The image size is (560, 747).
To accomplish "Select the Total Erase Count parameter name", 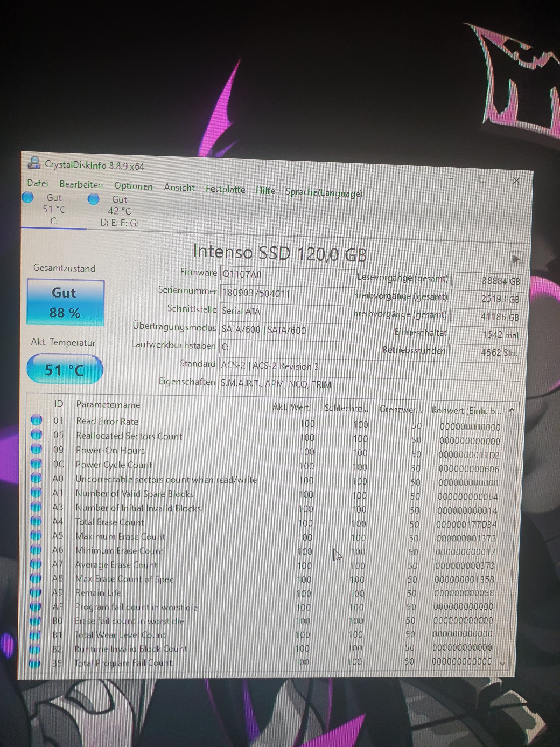I will [x=109, y=522].
